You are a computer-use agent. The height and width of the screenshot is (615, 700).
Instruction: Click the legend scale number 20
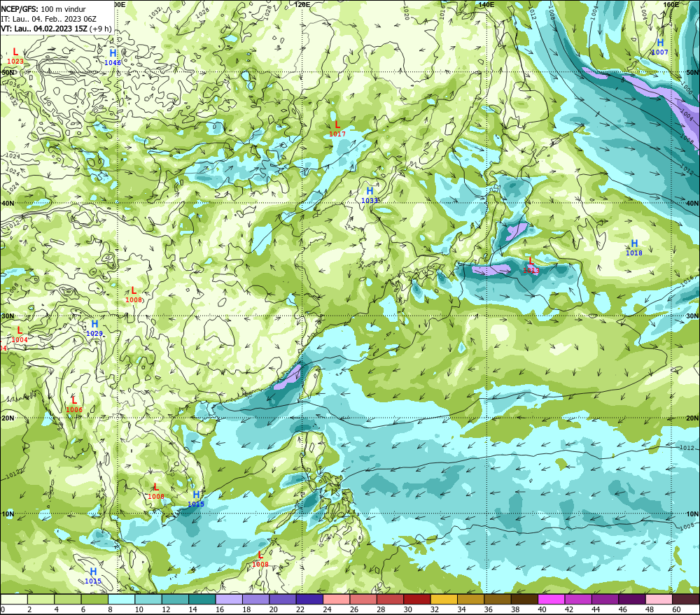coord(273,609)
